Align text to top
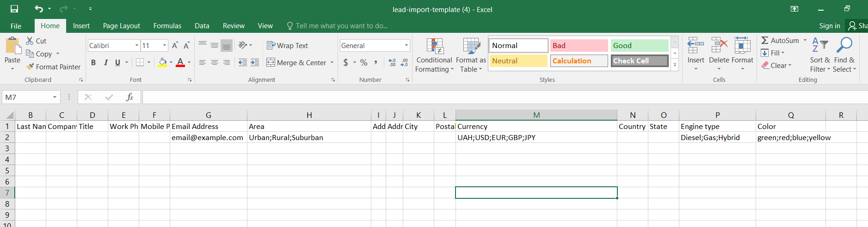This screenshot has width=868, height=227. [x=203, y=45]
